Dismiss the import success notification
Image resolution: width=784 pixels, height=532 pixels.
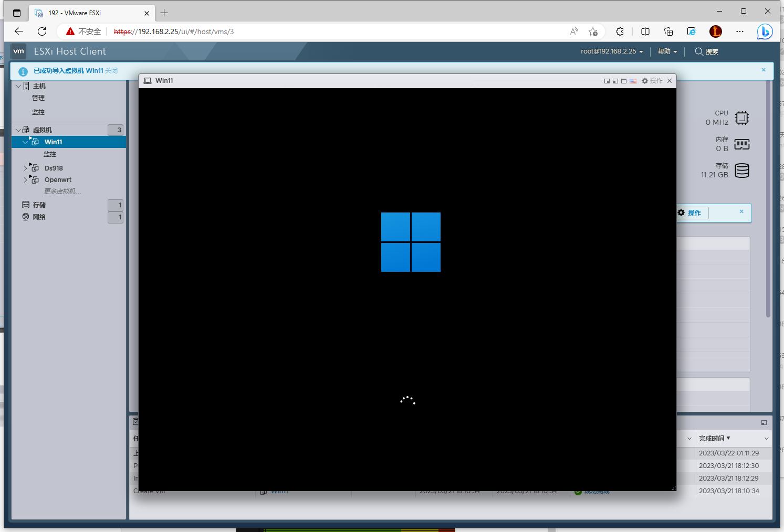tap(764, 70)
